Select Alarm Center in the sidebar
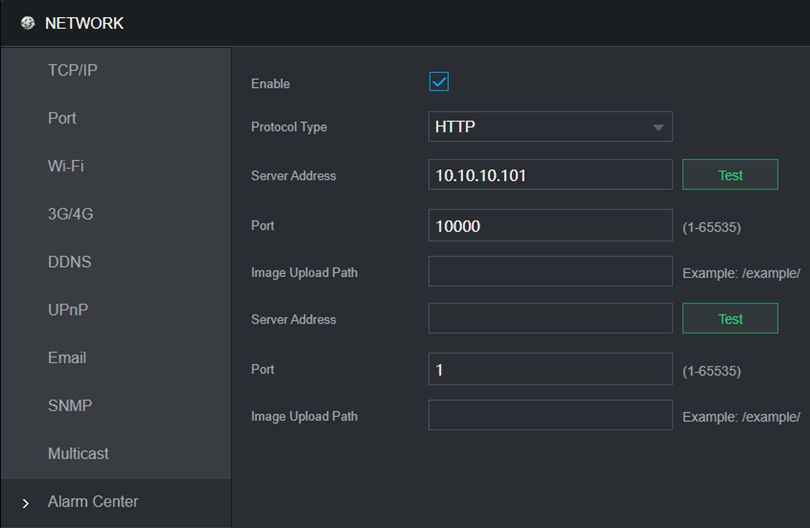810x528 pixels. [x=93, y=502]
